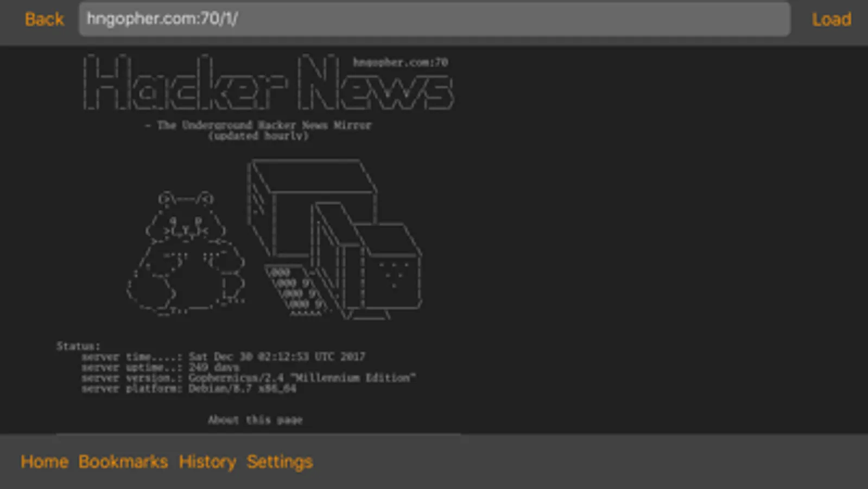Screen dimensions: 868x489
Task: Go back using the Back button
Action: tap(44, 20)
